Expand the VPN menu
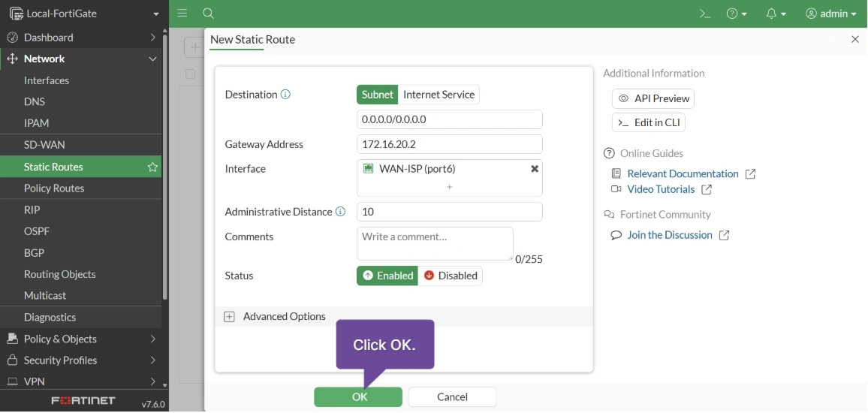868x413 pixels. tap(81, 381)
